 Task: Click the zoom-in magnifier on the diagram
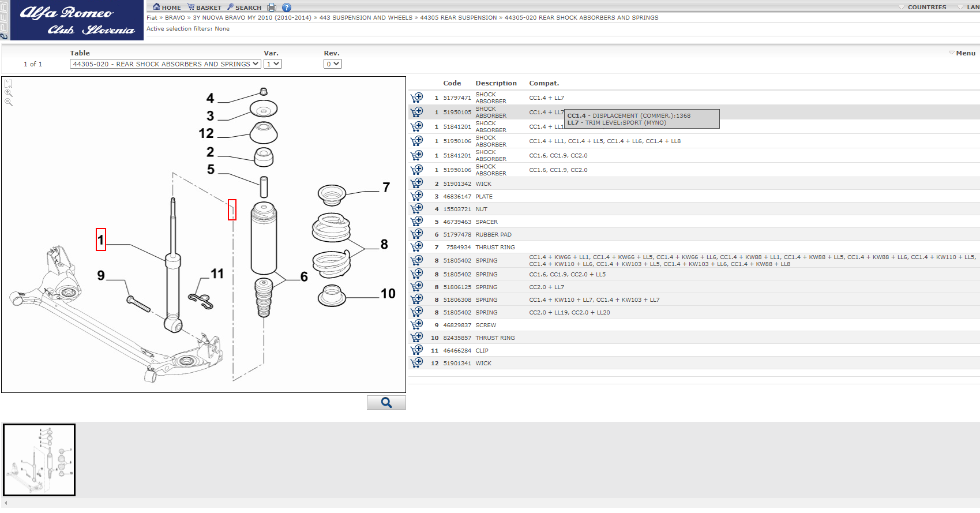tap(9, 92)
